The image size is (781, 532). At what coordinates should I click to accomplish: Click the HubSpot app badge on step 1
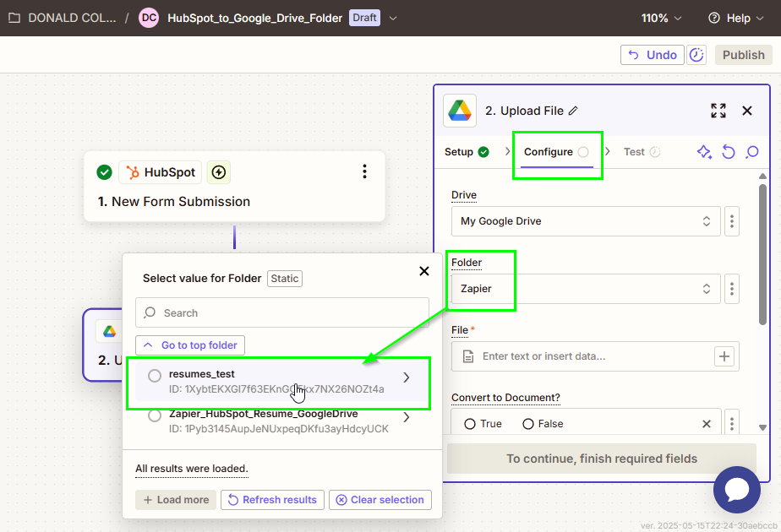click(160, 172)
